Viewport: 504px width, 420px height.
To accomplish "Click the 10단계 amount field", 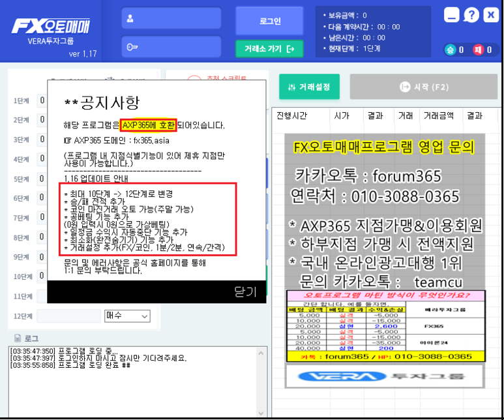I will click(42, 276).
